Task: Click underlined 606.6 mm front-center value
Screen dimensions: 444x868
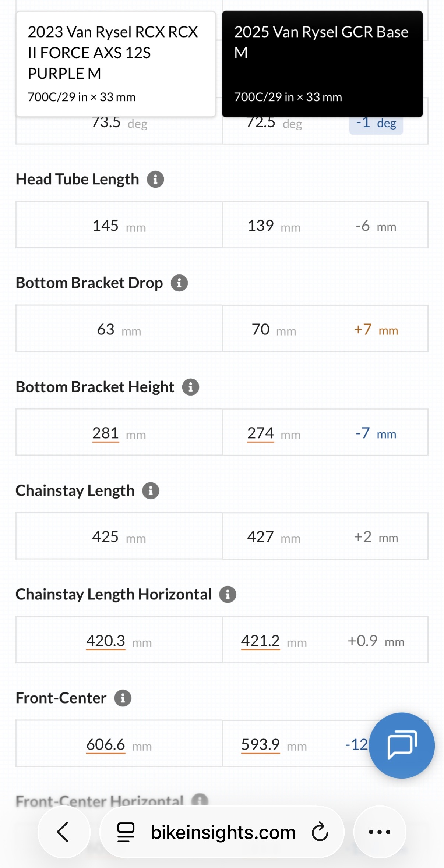Action: pos(106,745)
